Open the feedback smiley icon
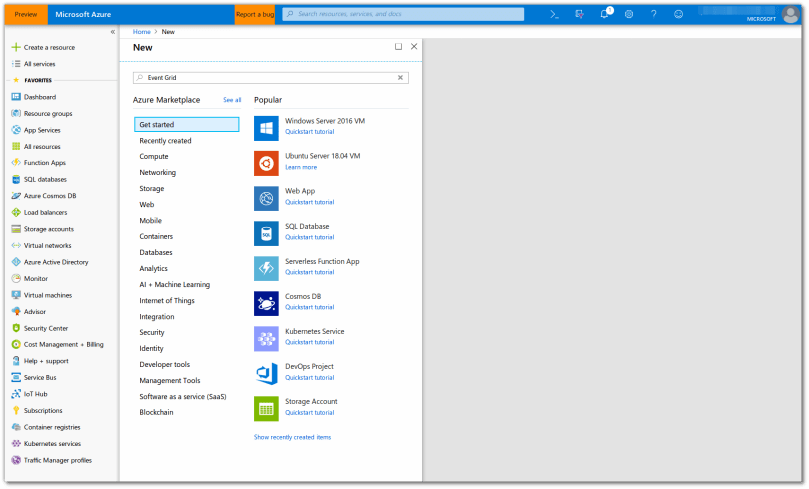The image size is (809, 489). tap(679, 14)
